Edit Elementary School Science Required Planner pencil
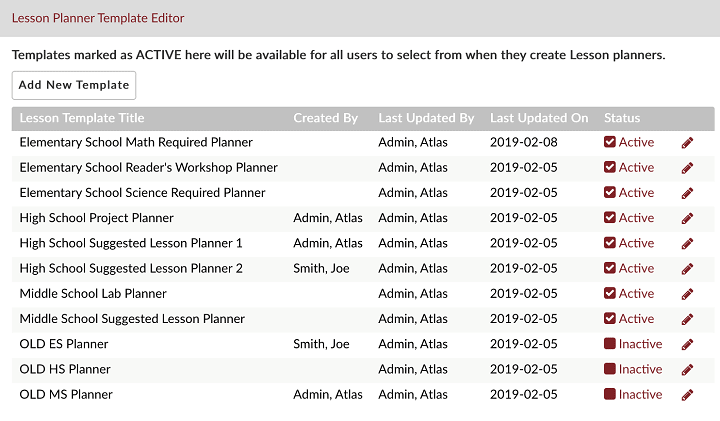This screenshot has height=421, width=720. pos(687,193)
